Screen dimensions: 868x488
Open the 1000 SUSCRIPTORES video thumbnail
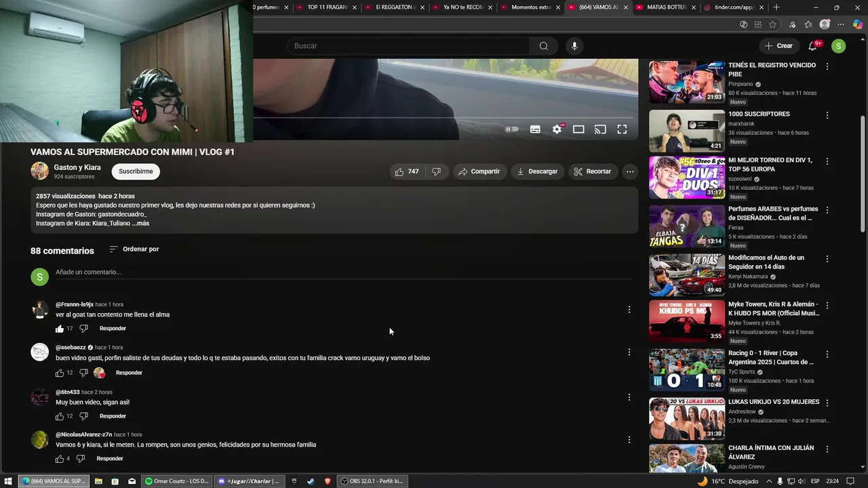[x=687, y=131]
